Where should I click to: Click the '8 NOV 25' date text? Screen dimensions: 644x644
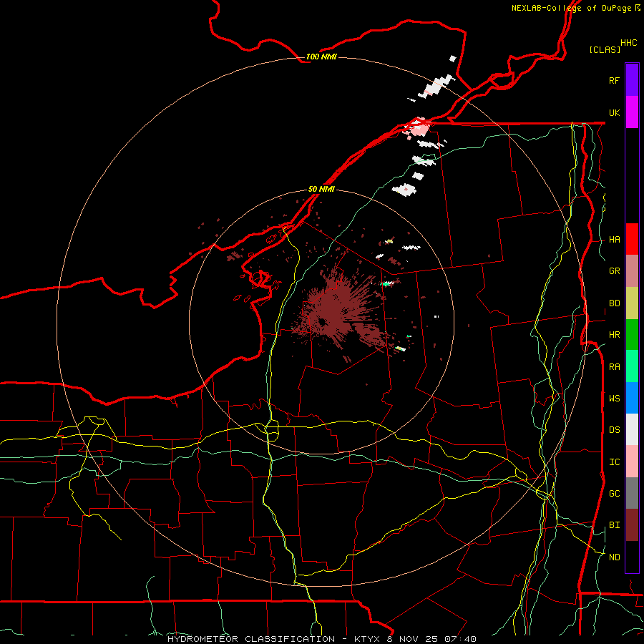(x=413, y=639)
